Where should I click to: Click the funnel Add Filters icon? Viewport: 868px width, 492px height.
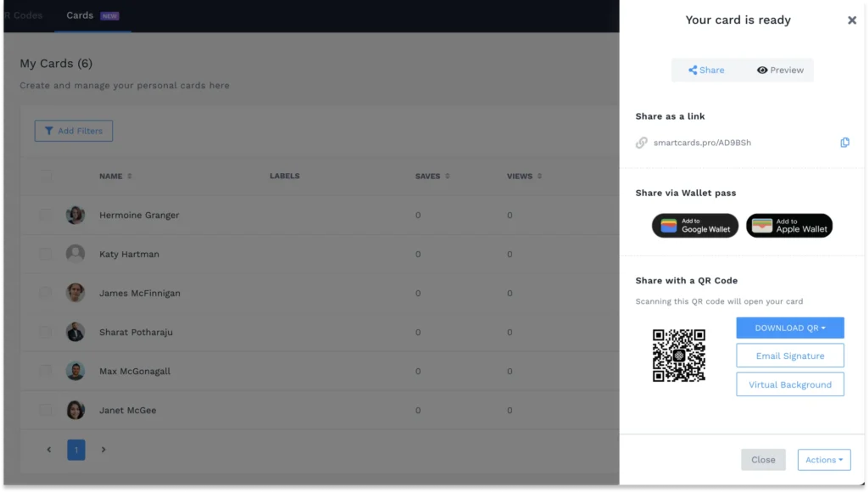[x=49, y=131]
